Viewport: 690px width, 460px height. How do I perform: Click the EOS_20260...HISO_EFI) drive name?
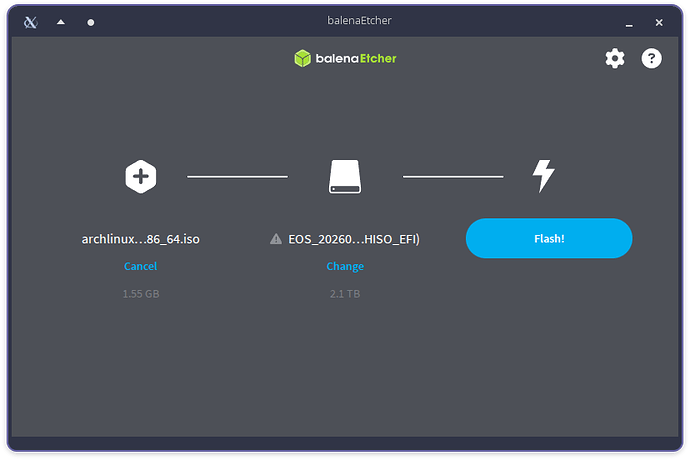pos(354,239)
